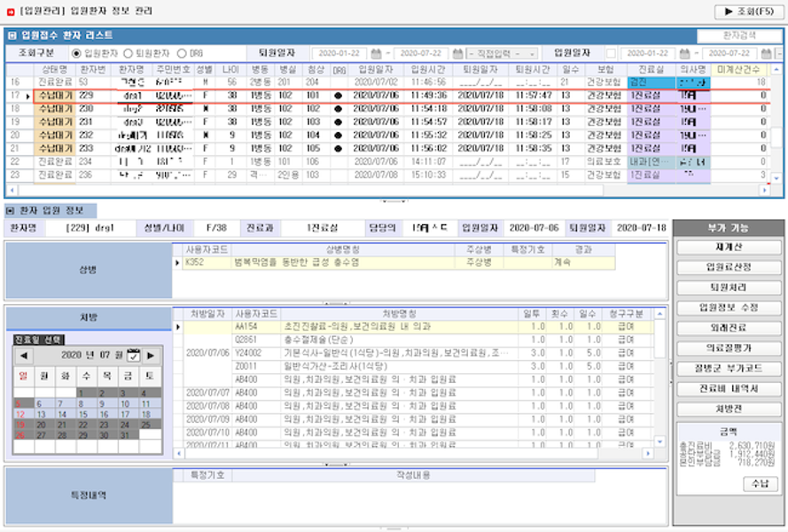This screenshot has height=532, width=788.
Task: Click the 수납 payment button
Action: [761, 484]
